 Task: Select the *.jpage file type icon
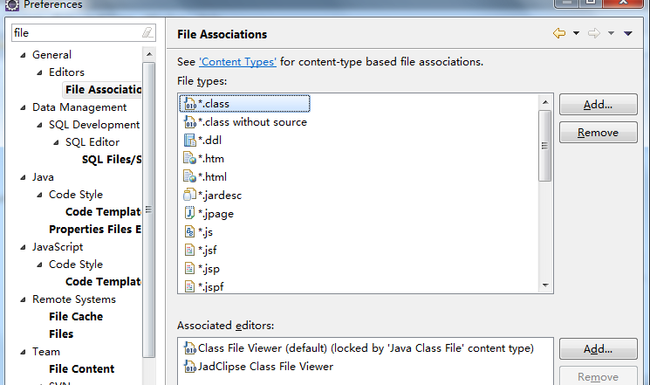189,213
